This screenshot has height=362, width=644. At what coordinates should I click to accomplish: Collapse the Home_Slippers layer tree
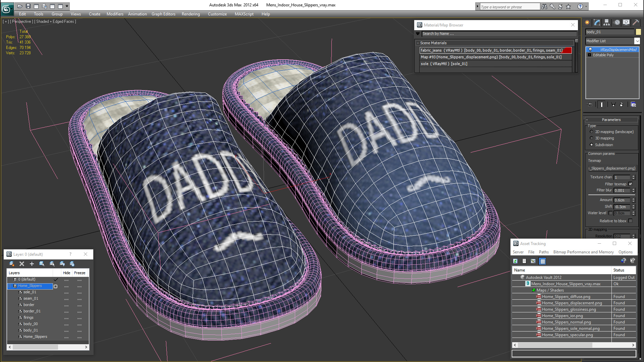pyautogui.click(x=10, y=286)
